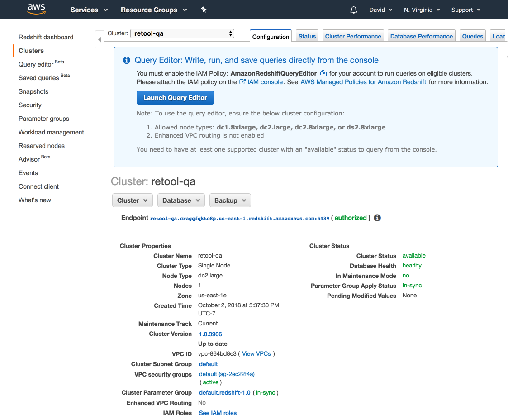Click the info icon in the Query Editor banner
508x420 pixels.
click(127, 60)
